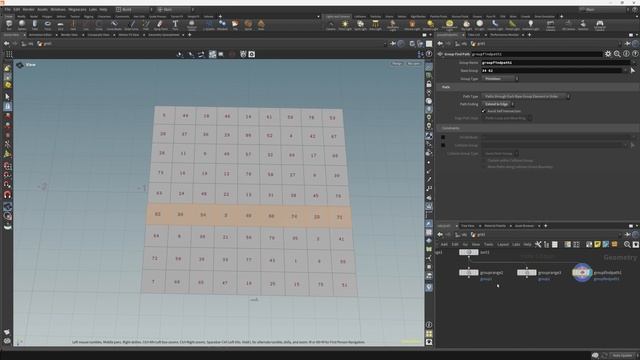Go back in the viewport path bar
Image resolution: width=640 pixels, height=360 pixels.
pos(6,44)
